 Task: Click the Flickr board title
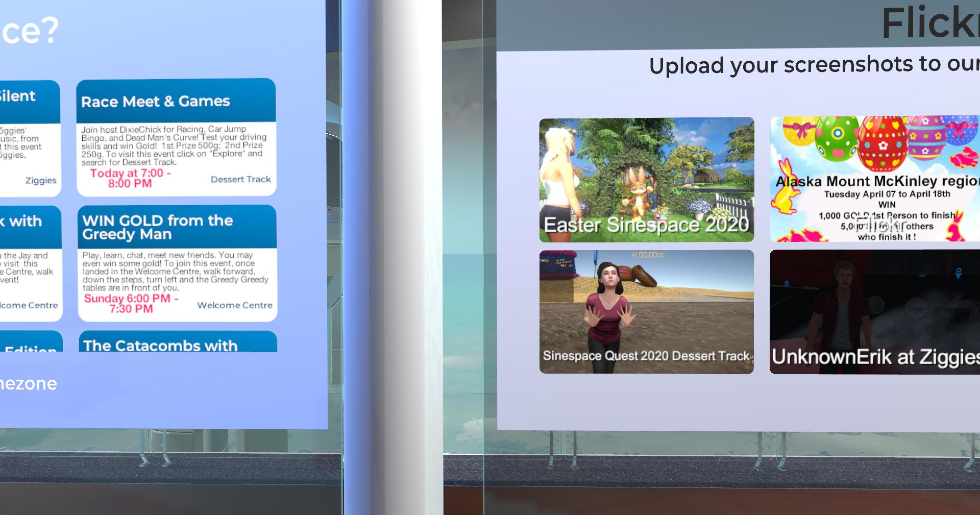[x=929, y=23]
